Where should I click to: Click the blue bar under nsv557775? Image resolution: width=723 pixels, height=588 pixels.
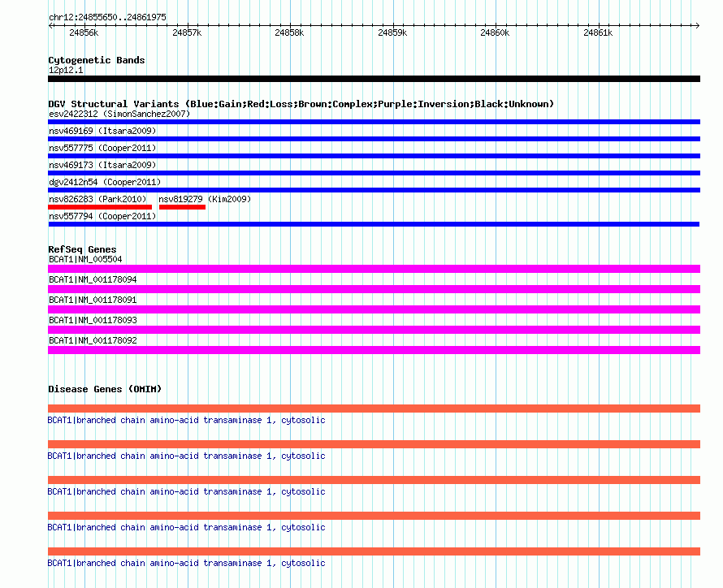coord(374,156)
